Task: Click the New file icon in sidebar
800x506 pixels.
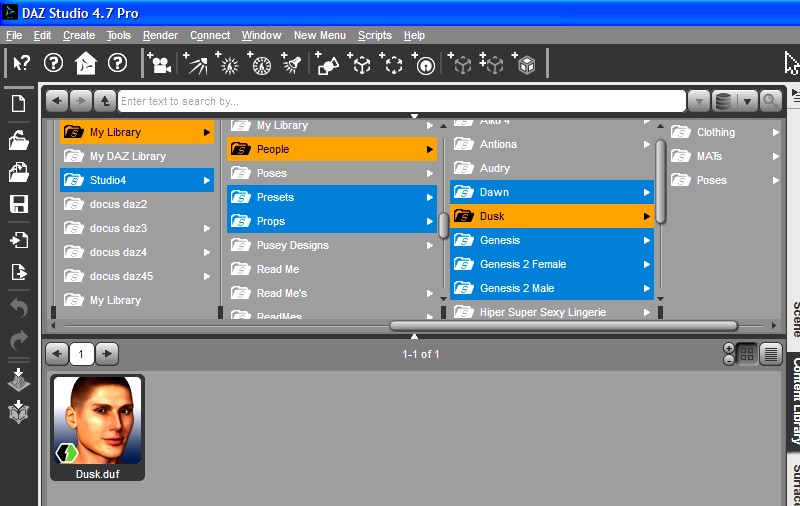Action: pos(18,104)
